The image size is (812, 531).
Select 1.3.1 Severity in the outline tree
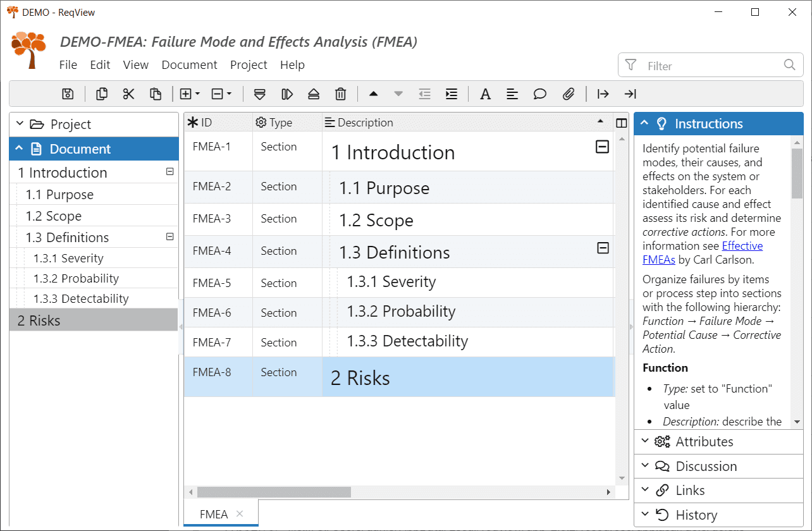coord(68,258)
